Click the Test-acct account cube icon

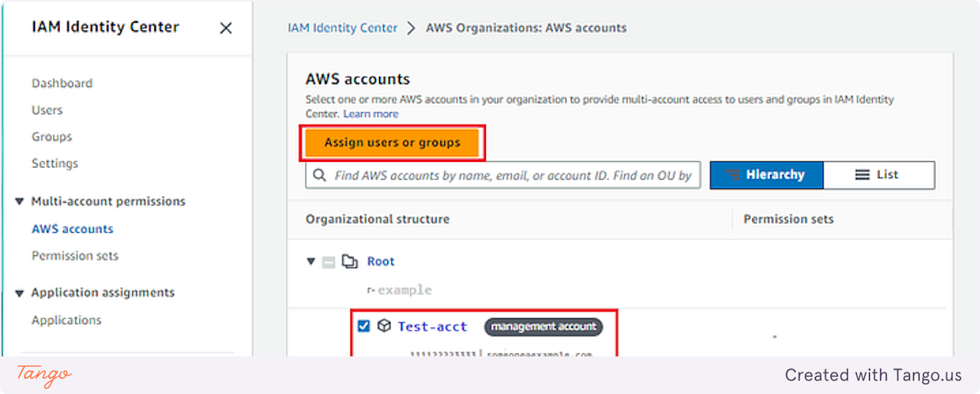click(x=384, y=326)
